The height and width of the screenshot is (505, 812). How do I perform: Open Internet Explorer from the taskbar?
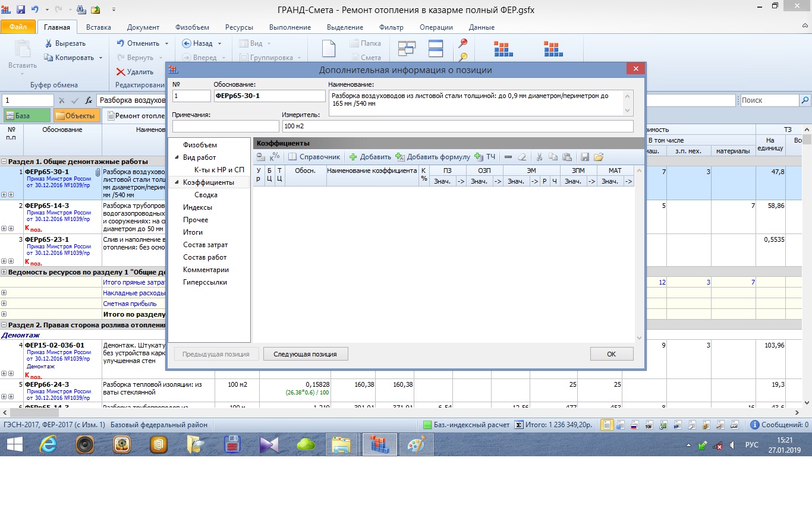pyautogui.click(x=49, y=444)
